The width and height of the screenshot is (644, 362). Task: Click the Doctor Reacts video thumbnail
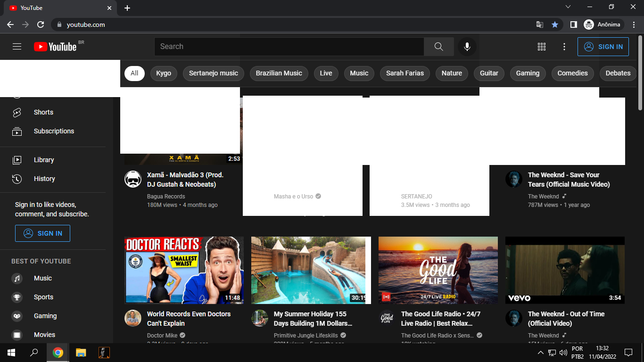coord(184,270)
